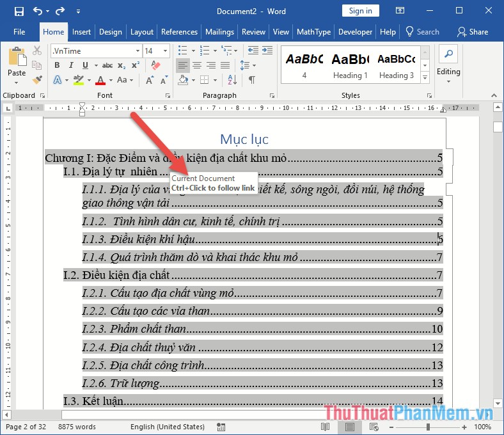
Task: Increase font size with the larger A
Action: pyautogui.click(x=150, y=80)
